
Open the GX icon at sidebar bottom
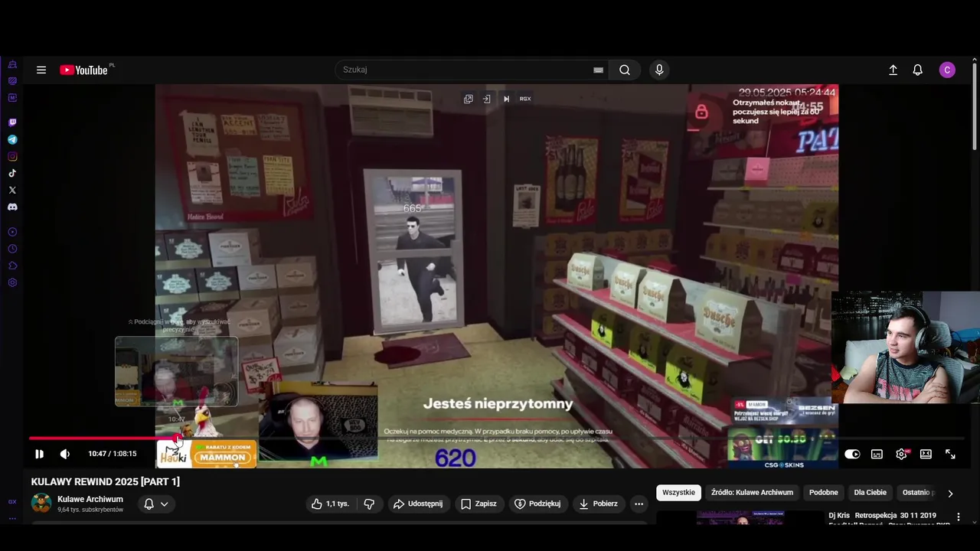[12, 502]
